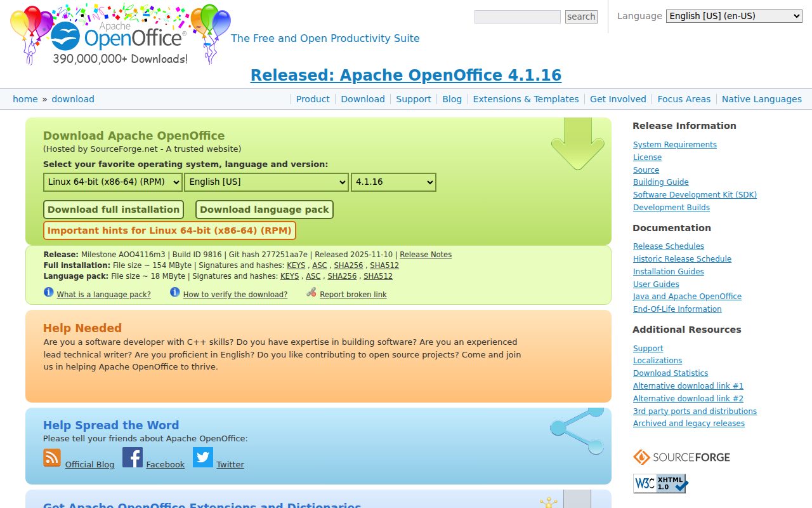Image resolution: width=812 pixels, height=508 pixels.
Task: Open System Requirements link
Action: [x=675, y=145]
